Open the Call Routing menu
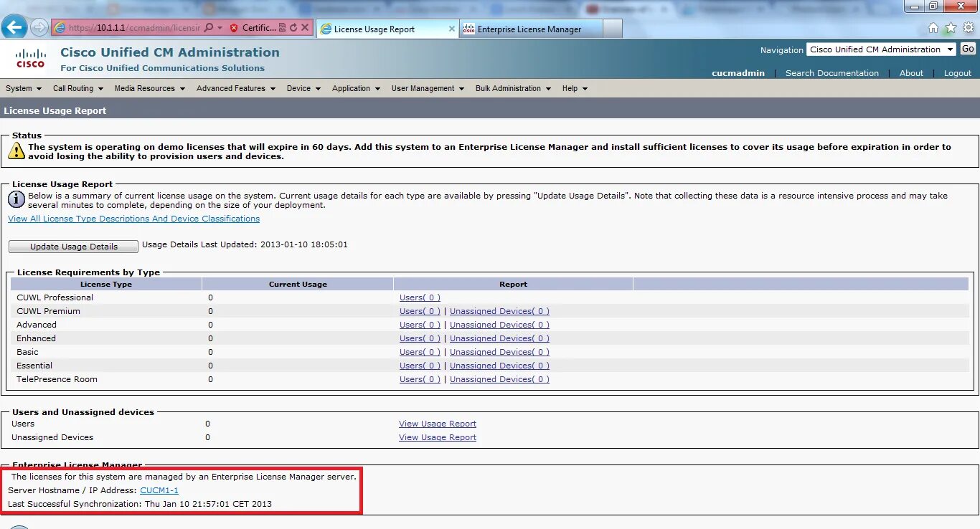This screenshot has width=980, height=529. (x=77, y=88)
